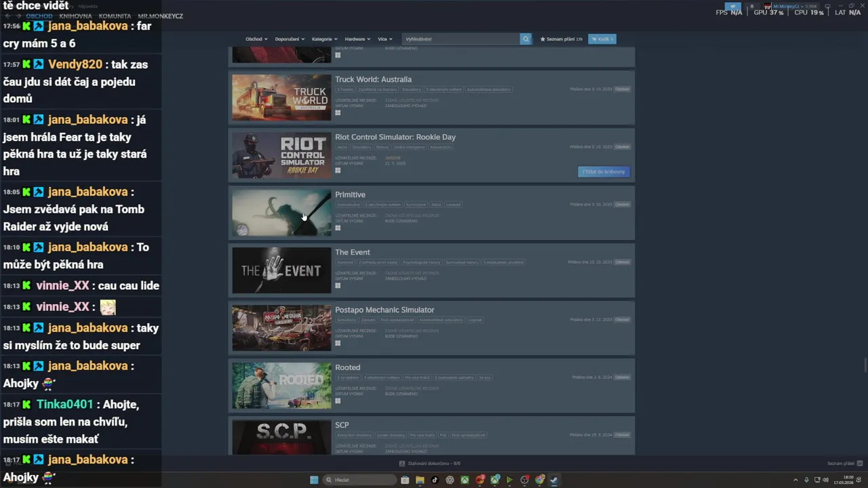Click Windows platform icon in Riot Control row
This screenshot has height=488, width=868.
(338, 171)
